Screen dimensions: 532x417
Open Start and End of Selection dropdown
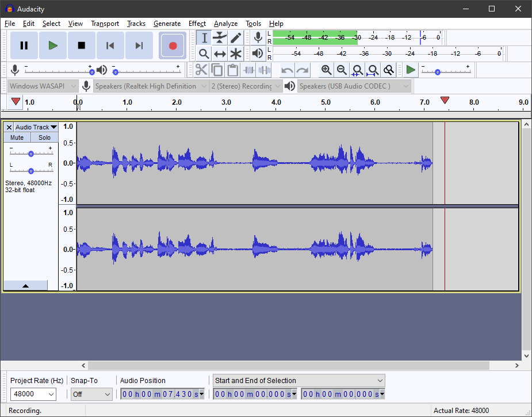coord(299,381)
